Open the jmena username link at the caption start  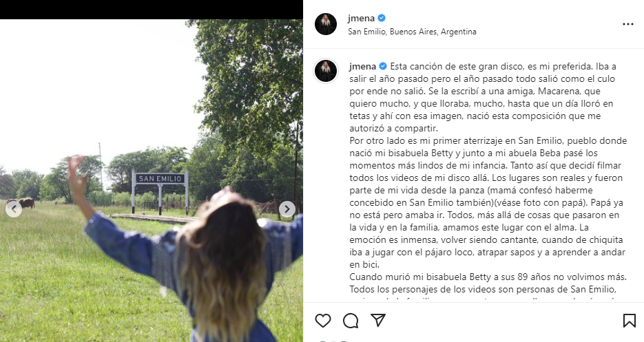tap(363, 66)
